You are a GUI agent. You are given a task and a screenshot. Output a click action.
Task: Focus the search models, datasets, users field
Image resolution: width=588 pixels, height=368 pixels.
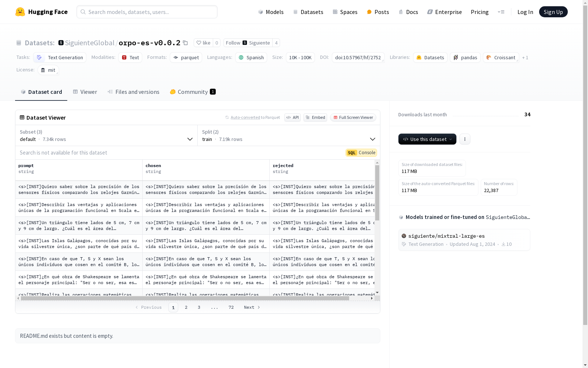147,12
